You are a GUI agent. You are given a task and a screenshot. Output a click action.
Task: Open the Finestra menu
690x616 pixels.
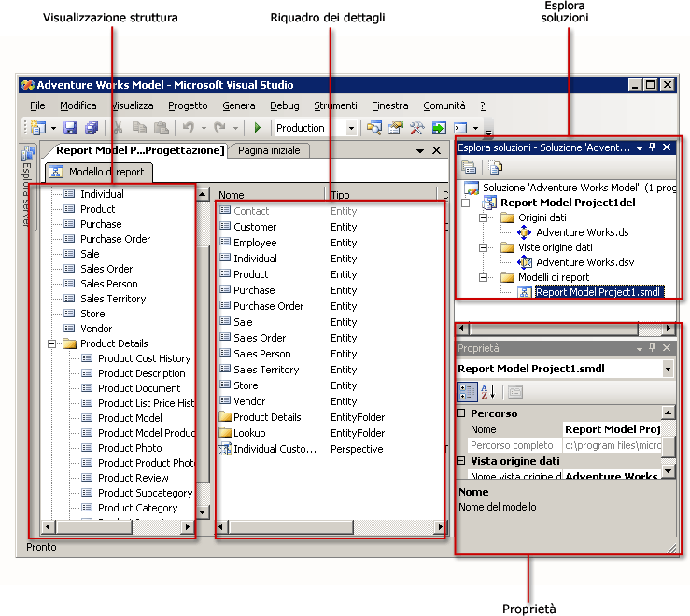(390, 105)
